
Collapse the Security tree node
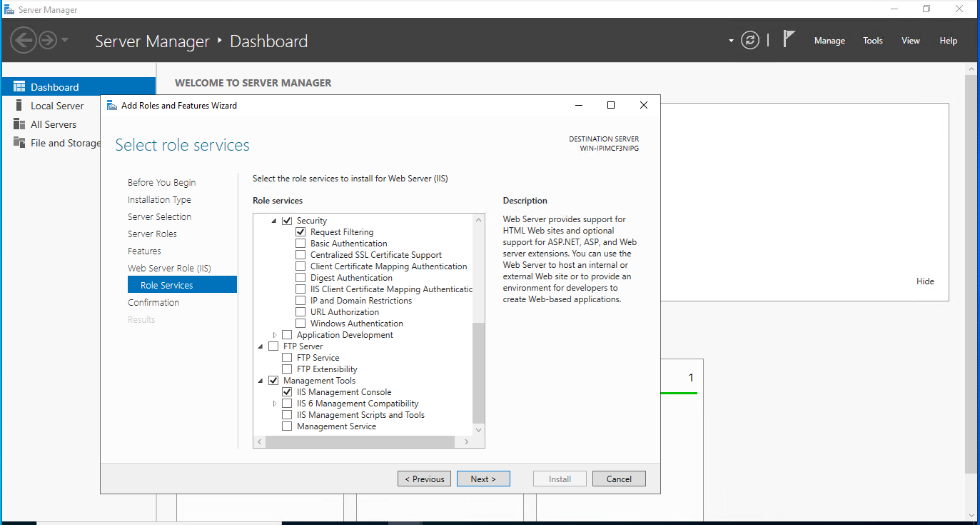[275, 221]
